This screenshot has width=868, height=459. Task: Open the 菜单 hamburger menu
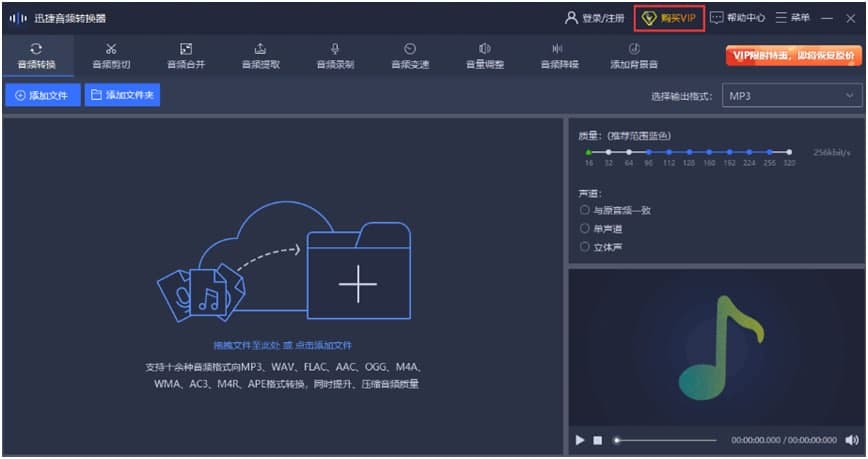[792, 18]
